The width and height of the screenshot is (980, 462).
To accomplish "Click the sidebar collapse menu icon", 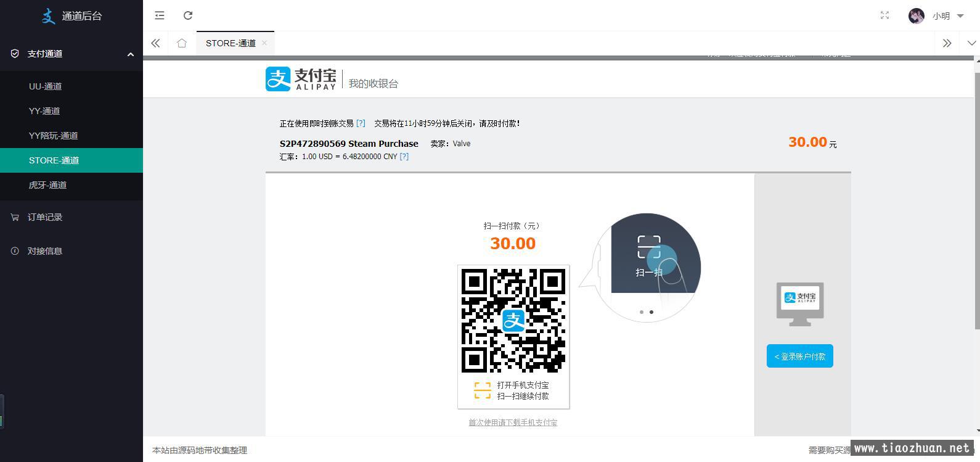I will coord(160,15).
